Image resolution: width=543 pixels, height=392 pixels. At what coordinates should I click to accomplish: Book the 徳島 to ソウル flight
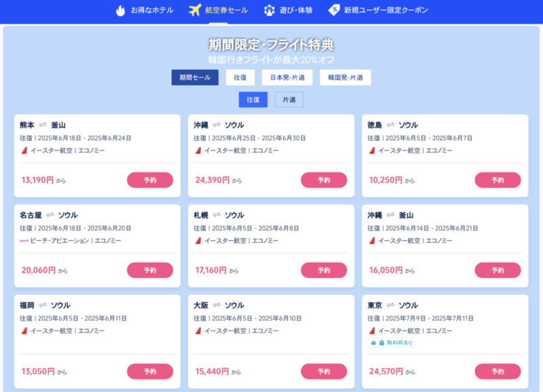click(498, 180)
